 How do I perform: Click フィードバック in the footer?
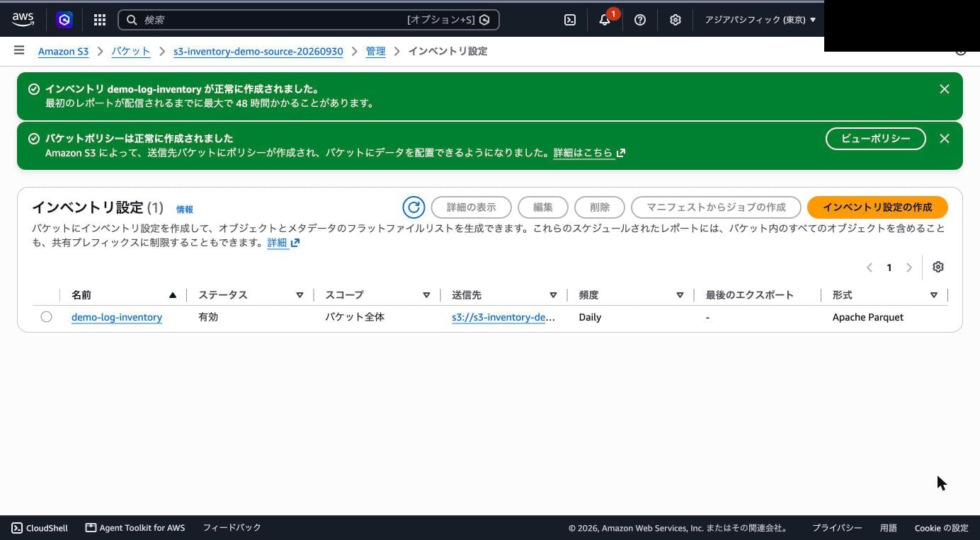(232, 528)
